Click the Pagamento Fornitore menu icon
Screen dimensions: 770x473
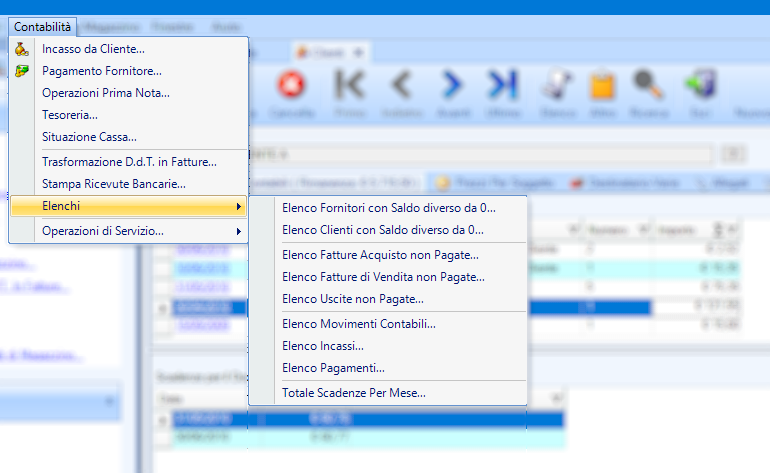[x=22, y=71]
